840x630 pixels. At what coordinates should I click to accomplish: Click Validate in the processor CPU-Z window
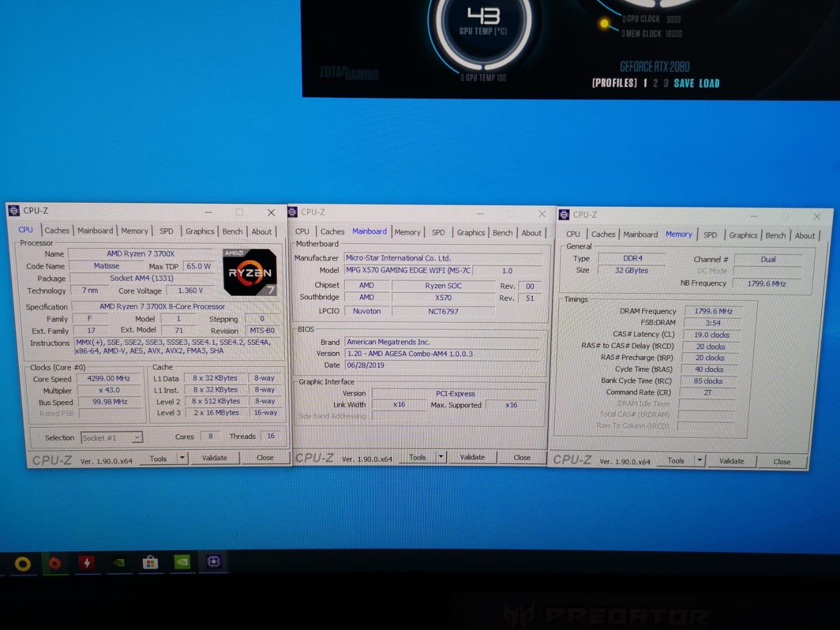[x=215, y=458]
